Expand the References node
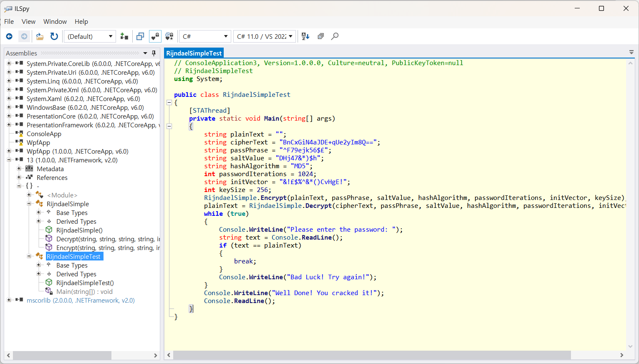639x364 pixels. (19, 177)
